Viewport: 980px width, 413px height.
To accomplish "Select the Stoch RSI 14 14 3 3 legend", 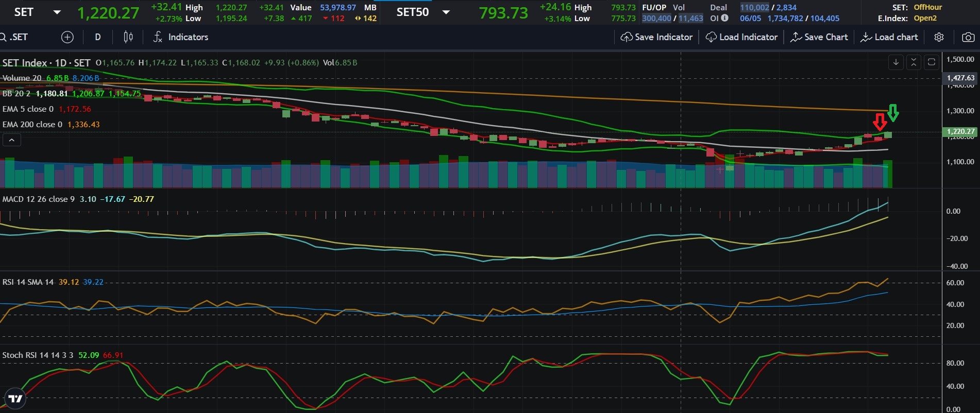I will pyautogui.click(x=38, y=355).
